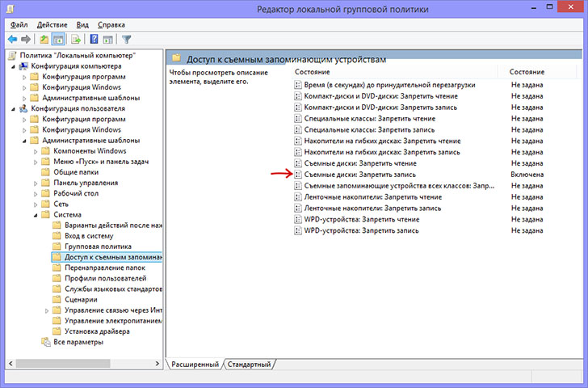The width and height of the screenshot is (588, 388).
Task: Expand the Компоненты Windows folder
Action: [x=36, y=151]
